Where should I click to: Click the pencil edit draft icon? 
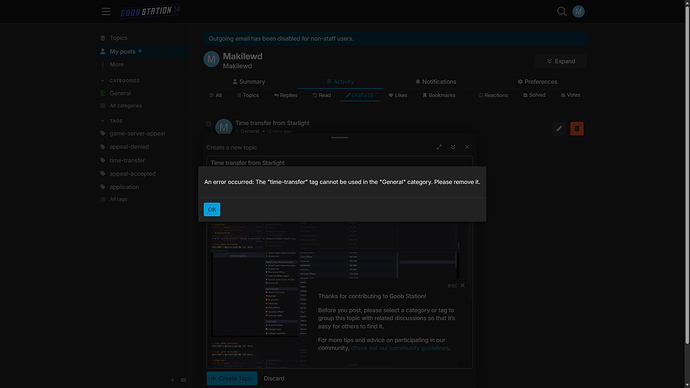pyautogui.click(x=559, y=129)
